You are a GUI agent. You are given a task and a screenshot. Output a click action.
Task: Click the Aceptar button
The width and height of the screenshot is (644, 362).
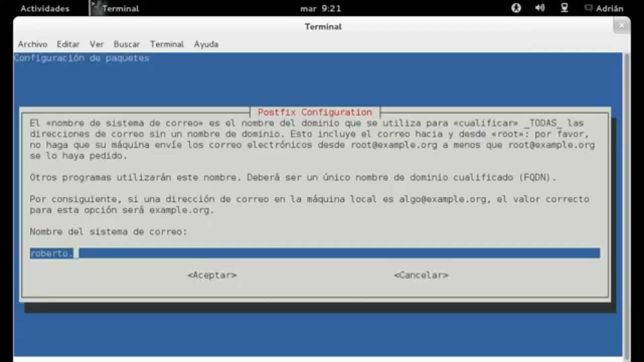212,275
